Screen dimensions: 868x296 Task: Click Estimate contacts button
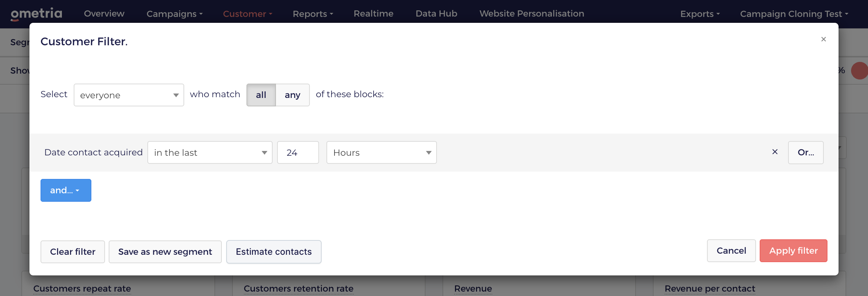coord(274,252)
